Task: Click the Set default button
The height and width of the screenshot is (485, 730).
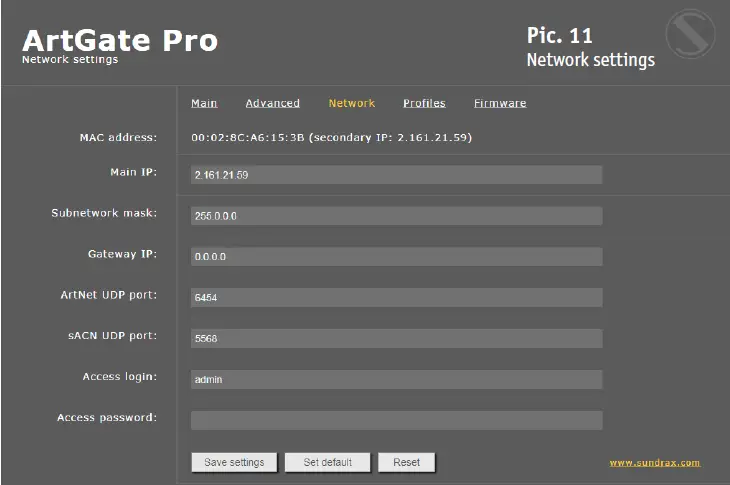Action: 328,462
